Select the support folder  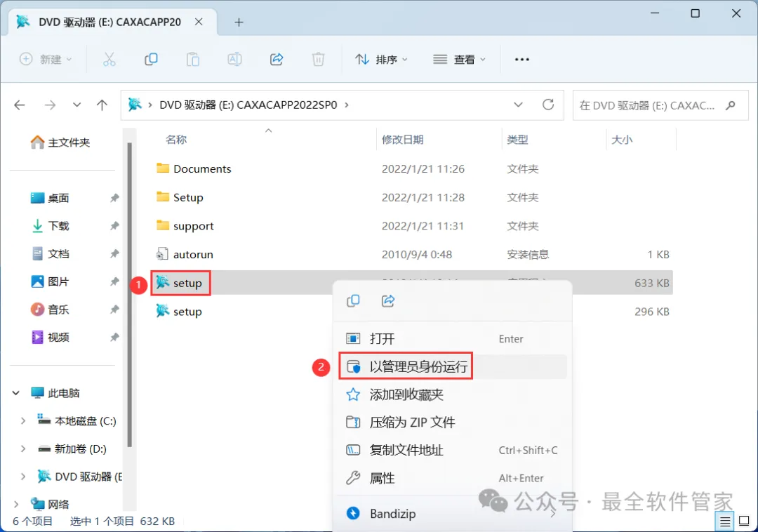(x=185, y=226)
